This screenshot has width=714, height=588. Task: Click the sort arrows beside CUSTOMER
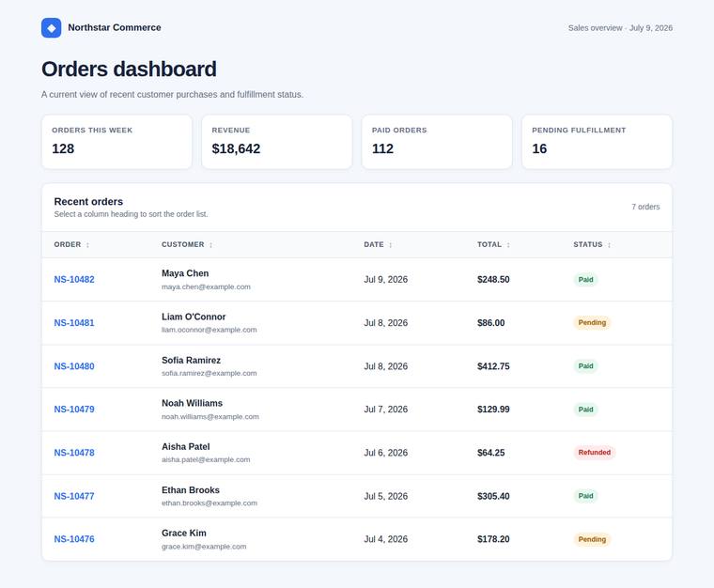tap(210, 245)
